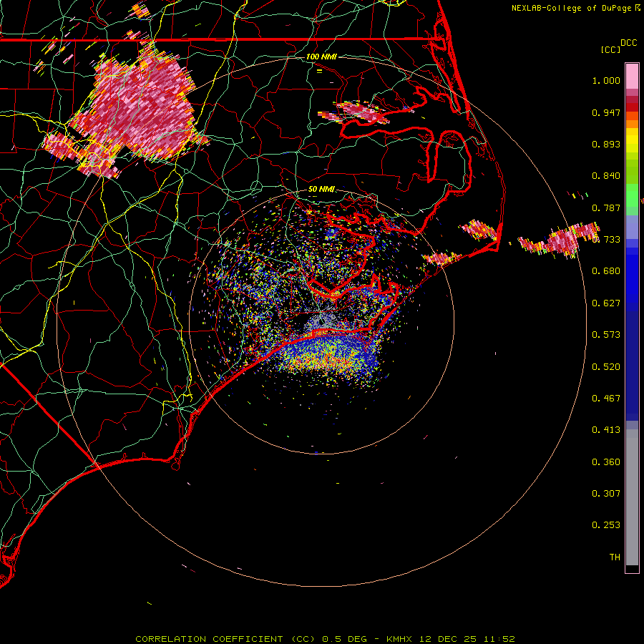Select the 0.733 scale value
Screen dimensions: 644x644
point(606,240)
